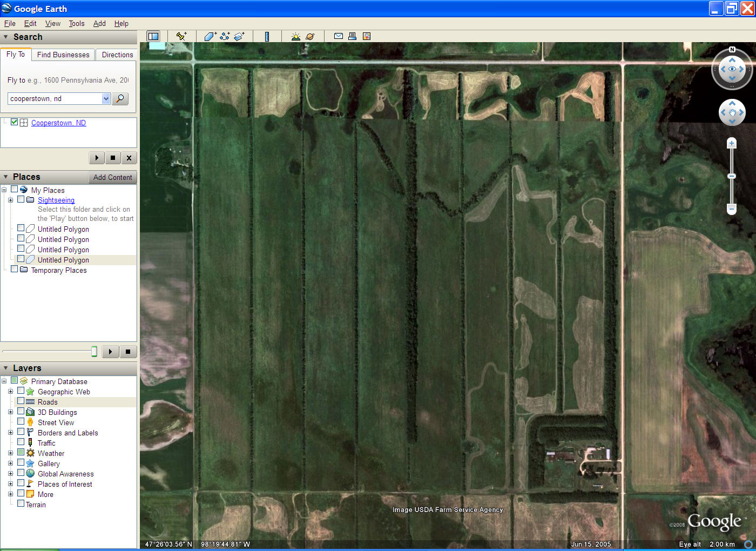
Task: Click the zoom slider handle
Action: tap(732, 176)
